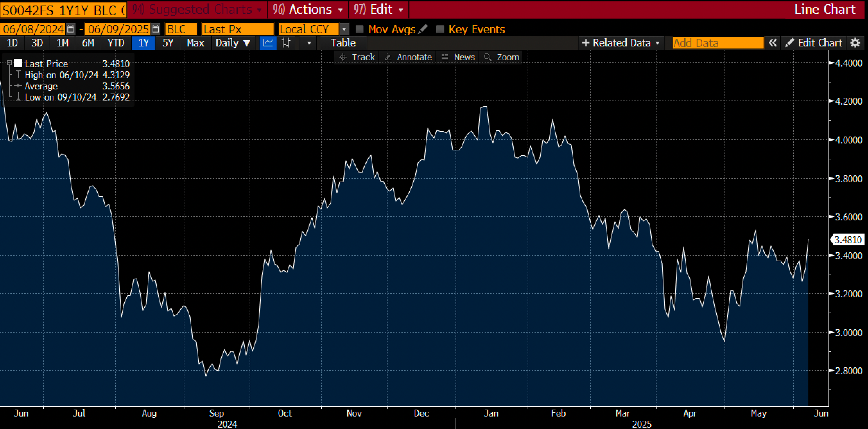
Task: Click the Mov Avgs pencil edit icon
Action: point(423,29)
